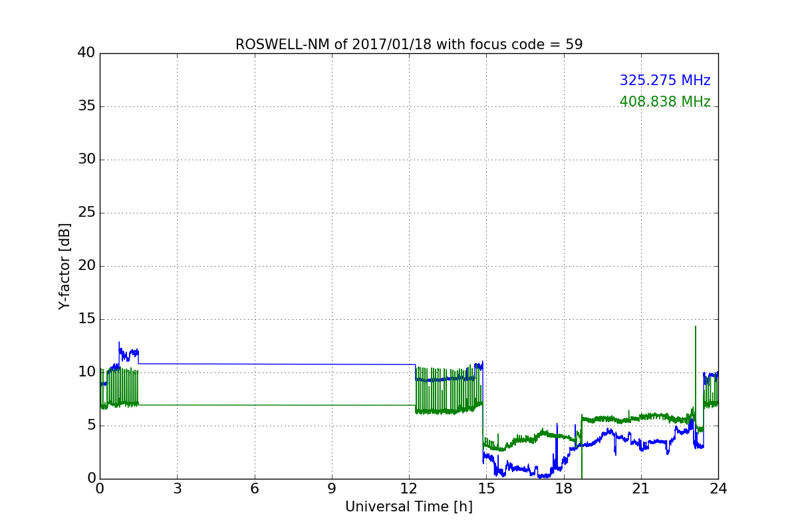Screen dimensions: 798x532
Task: Click the x-axis tick label 21
Action: 641,489
